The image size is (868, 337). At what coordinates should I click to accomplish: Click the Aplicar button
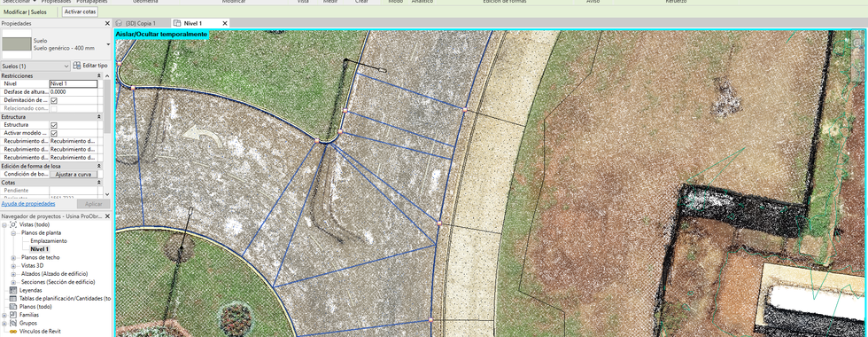93,204
